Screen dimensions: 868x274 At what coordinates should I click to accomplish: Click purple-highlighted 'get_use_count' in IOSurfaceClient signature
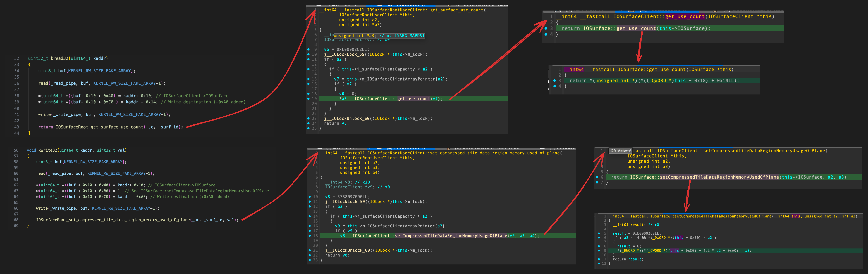click(685, 16)
